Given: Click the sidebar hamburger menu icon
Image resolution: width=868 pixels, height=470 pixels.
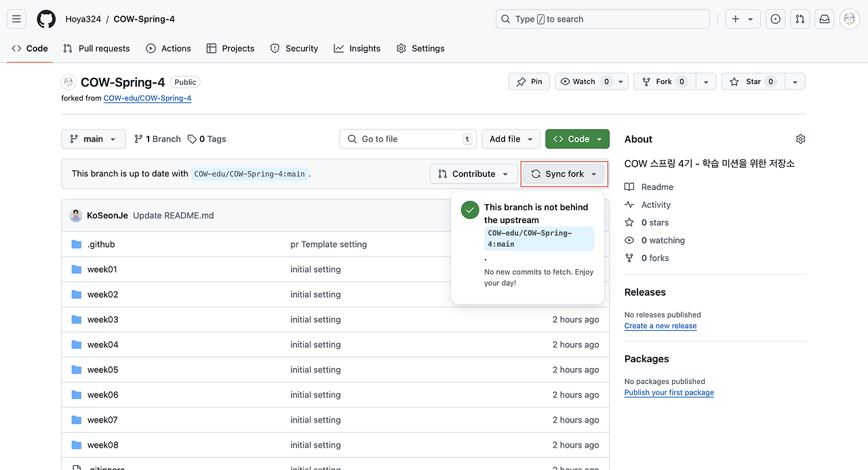Looking at the screenshot, I should click(x=16, y=18).
